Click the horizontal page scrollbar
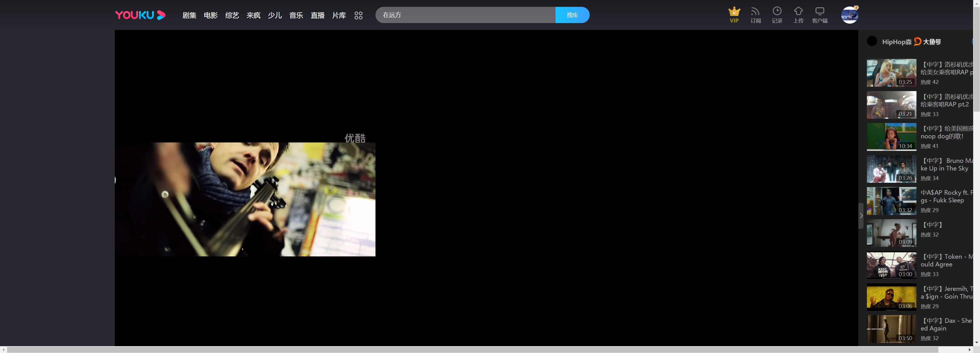The width and height of the screenshot is (980, 353). click(472, 350)
